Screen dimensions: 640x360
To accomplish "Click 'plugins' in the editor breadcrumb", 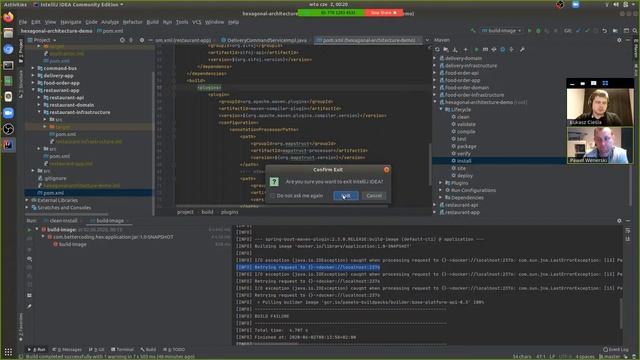I will pos(230,212).
